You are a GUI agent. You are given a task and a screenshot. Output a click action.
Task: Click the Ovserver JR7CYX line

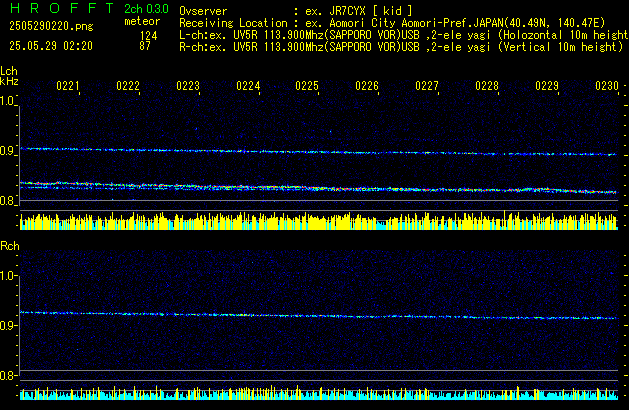pyautogui.click(x=296, y=11)
